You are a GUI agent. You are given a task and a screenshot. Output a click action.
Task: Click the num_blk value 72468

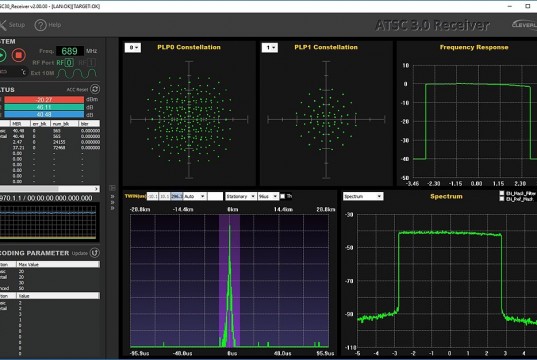59,148
